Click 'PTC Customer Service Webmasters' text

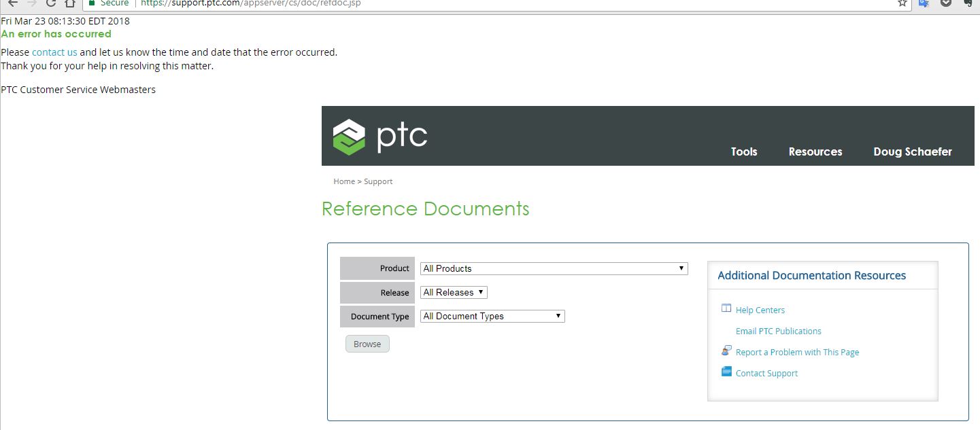78,90
